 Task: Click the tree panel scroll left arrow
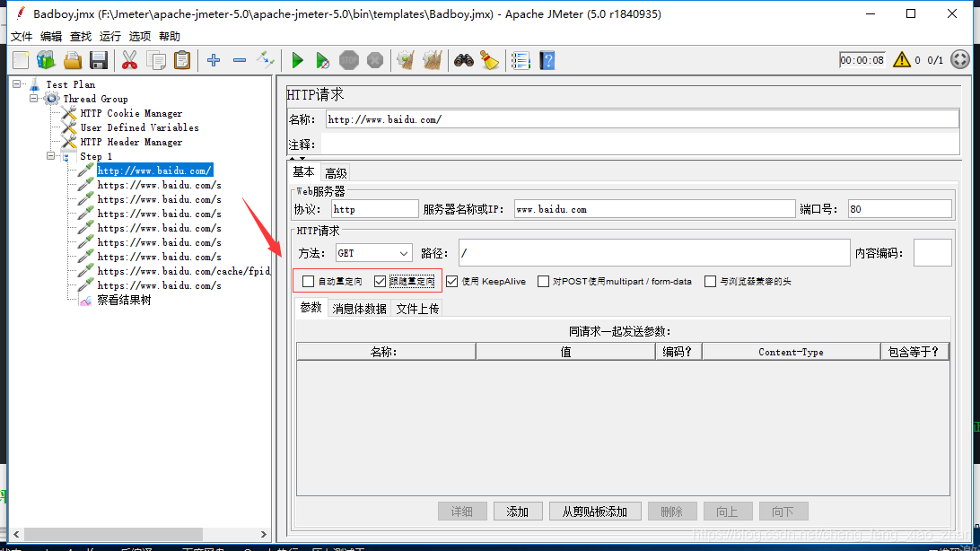coord(16,534)
